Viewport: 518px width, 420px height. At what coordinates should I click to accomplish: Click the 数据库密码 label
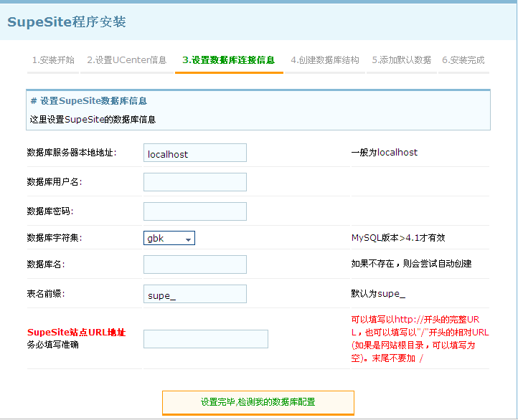pos(50,211)
